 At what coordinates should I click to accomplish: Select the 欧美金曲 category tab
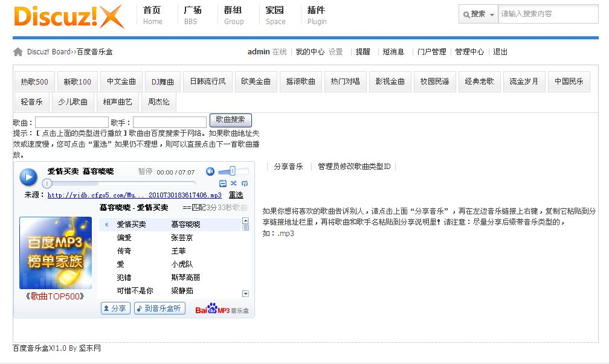point(256,81)
